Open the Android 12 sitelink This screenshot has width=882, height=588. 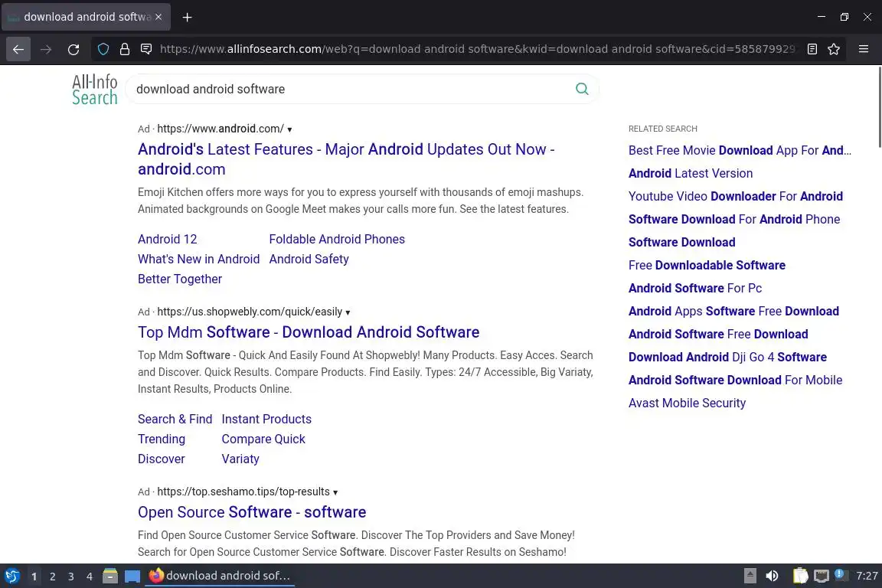(x=167, y=239)
